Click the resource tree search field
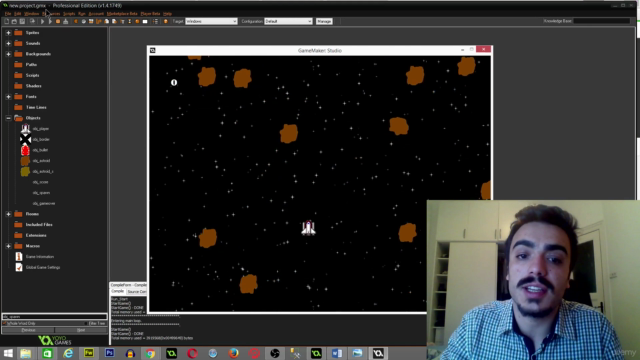 pos(54,317)
